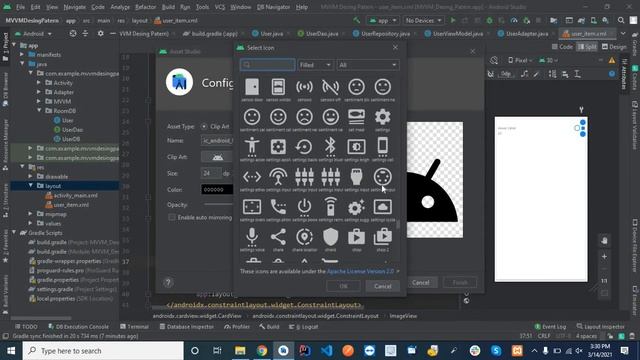
Task: Switch editor to Design view
Action: point(614,47)
